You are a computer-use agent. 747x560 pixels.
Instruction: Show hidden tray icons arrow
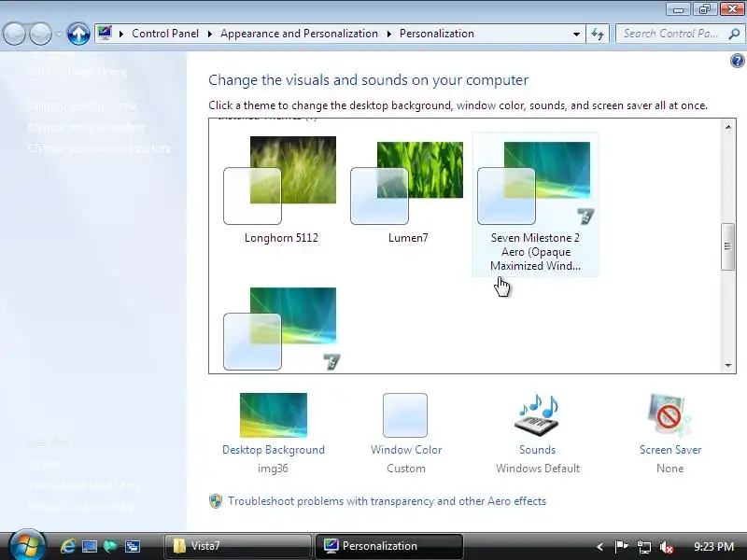(599, 547)
